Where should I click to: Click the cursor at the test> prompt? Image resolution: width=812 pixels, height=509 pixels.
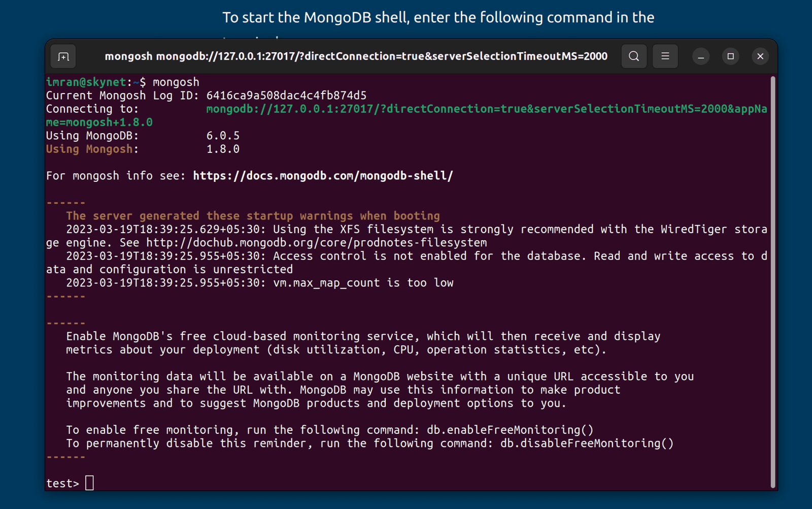point(89,483)
